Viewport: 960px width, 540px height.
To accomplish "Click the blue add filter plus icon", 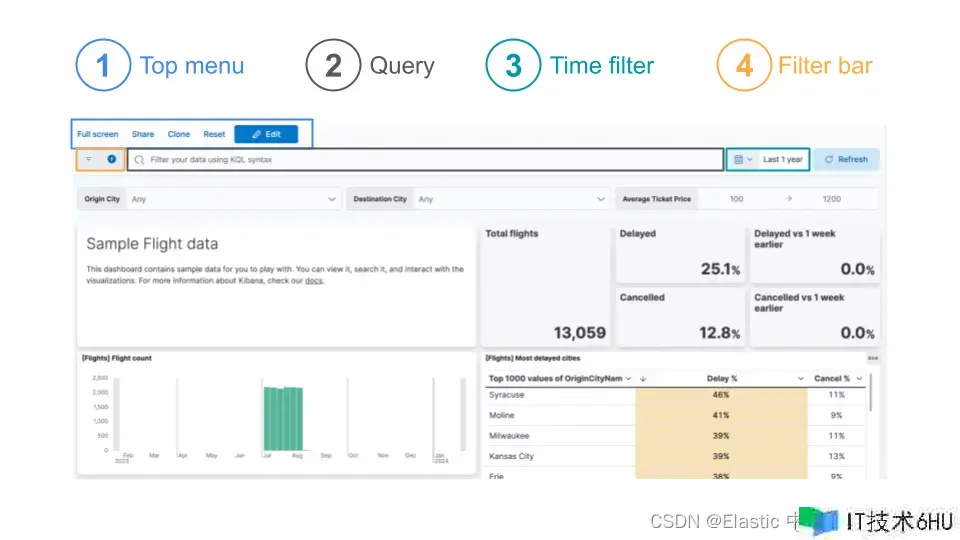I will [x=111, y=159].
